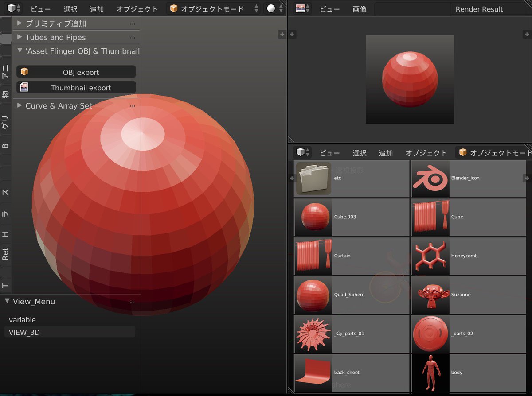Expand the Curve & Array Set panel
Viewport: 532px width, 396px height.
click(x=20, y=105)
